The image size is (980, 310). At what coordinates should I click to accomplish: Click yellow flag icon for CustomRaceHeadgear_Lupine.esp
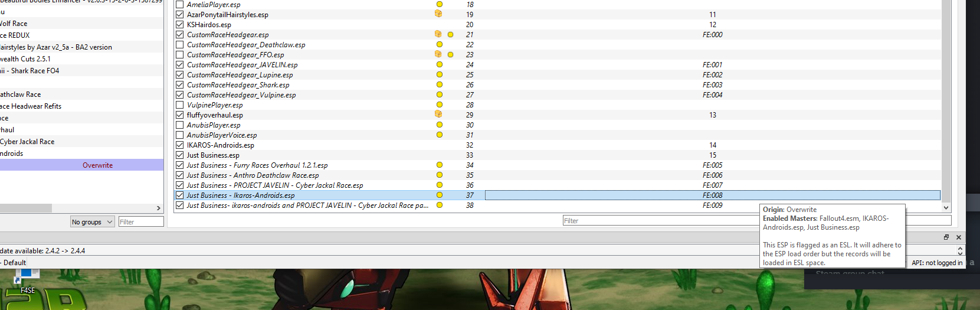coord(440,74)
